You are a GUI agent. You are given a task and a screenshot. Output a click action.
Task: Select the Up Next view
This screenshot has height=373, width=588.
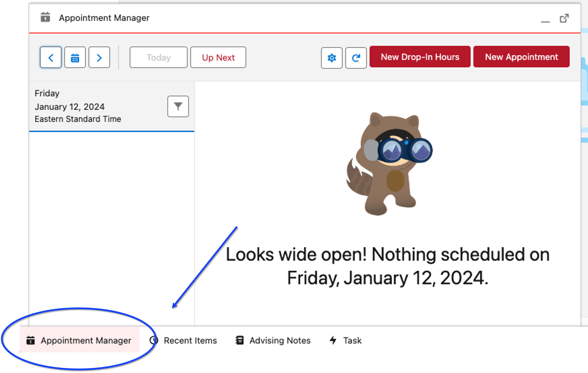tap(218, 57)
